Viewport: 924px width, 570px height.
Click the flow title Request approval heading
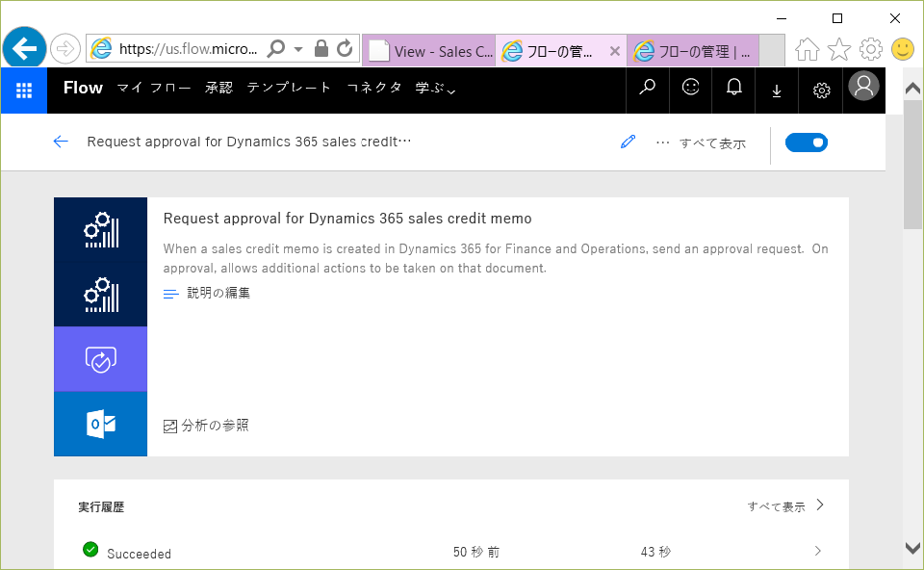(x=347, y=219)
